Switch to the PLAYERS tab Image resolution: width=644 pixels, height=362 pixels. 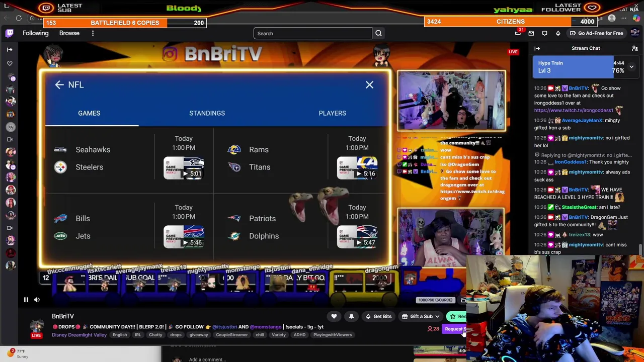tap(332, 113)
